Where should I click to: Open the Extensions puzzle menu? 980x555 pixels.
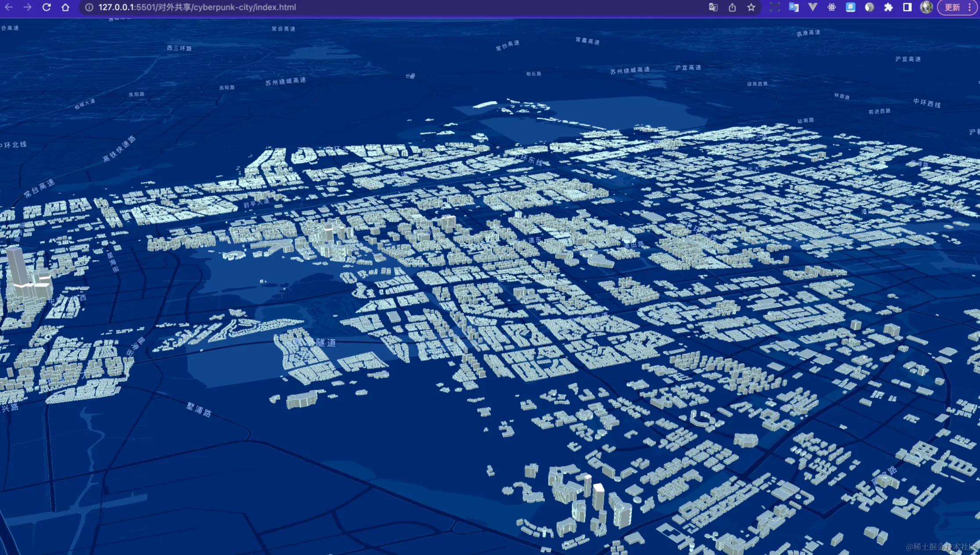coord(888,7)
